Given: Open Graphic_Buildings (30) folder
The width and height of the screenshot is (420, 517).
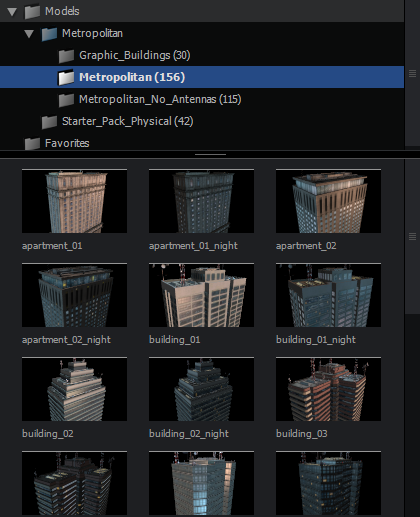Looking at the screenshot, I should pyautogui.click(x=135, y=55).
